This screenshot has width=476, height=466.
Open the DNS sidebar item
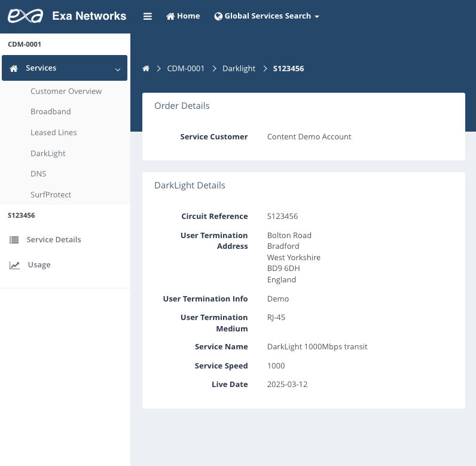[38, 174]
